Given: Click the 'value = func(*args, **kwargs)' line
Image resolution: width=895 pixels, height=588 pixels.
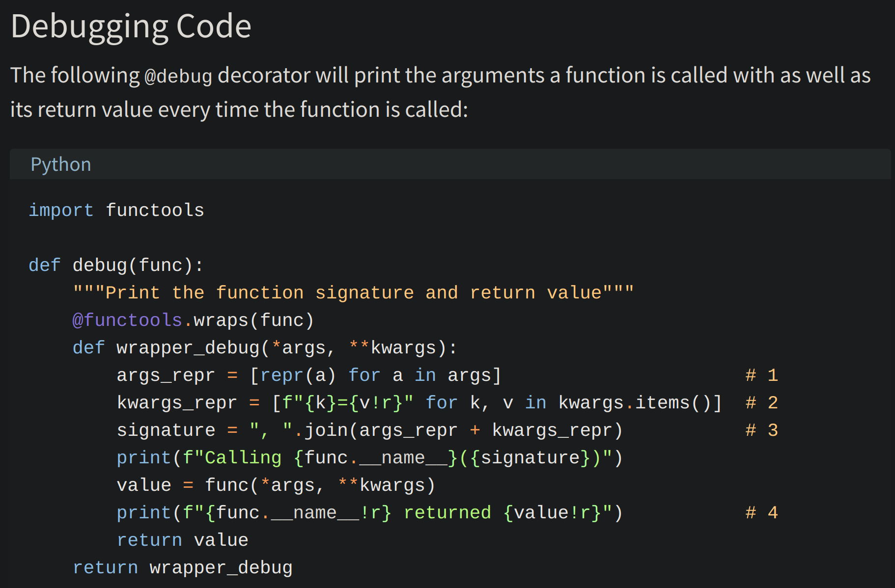Looking at the screenshot, I should 276,485.
